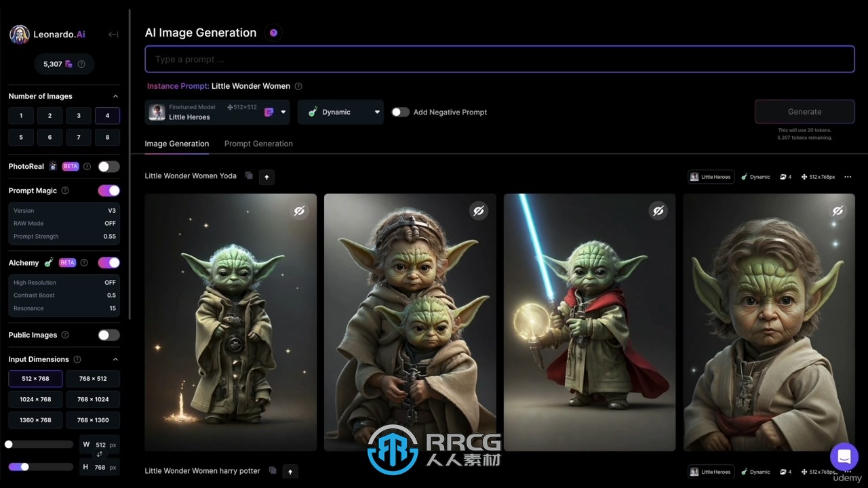Open Alchemy info icon
Viewport: 868px width, 488px height.
84,262
